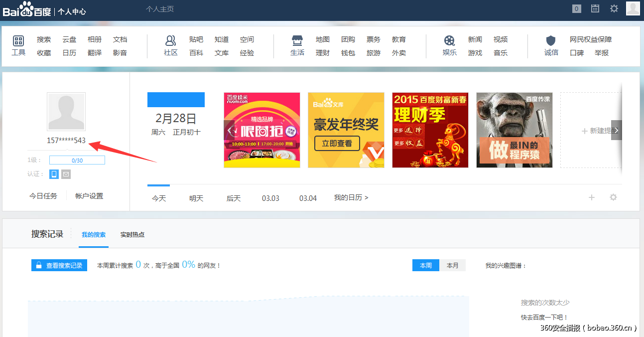This screenshot has width=644, height=337.
Task: Click the plus icon to add calendar event
Action: click(592, 197)
